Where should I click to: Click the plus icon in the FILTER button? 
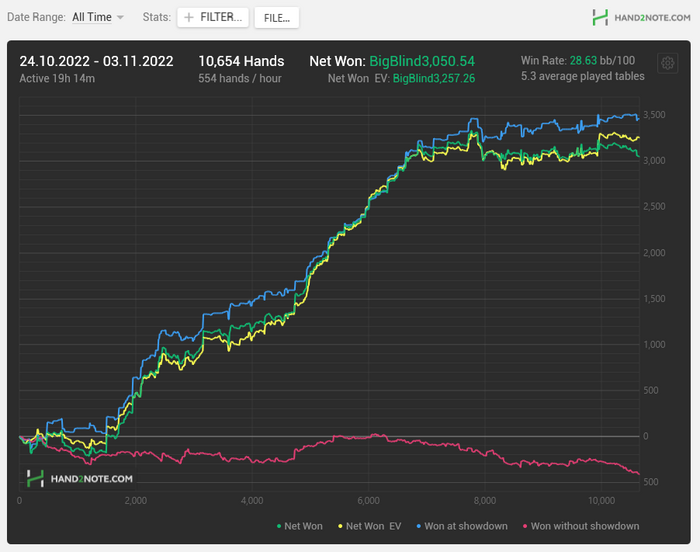click(189, 17)
